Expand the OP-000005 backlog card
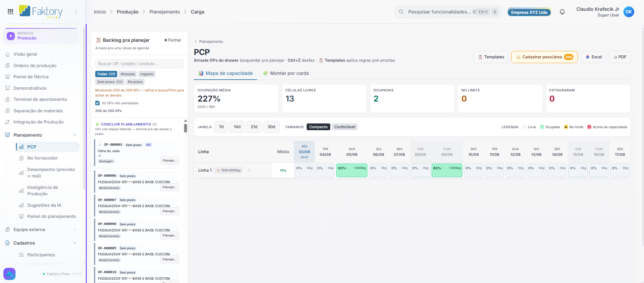Screen dimensions: 644x283 [100, 145]
